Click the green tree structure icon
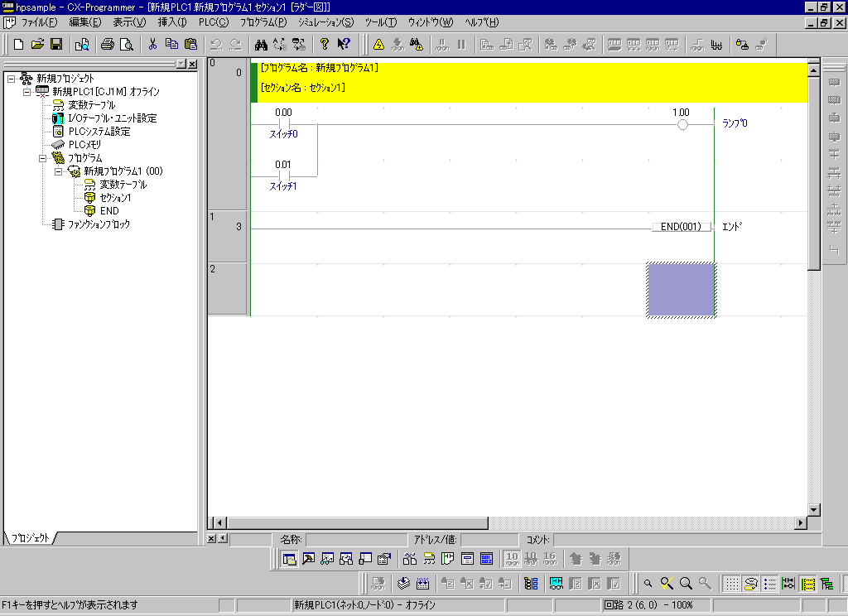Screen dimensions: 848x616 tap(827, 584)
